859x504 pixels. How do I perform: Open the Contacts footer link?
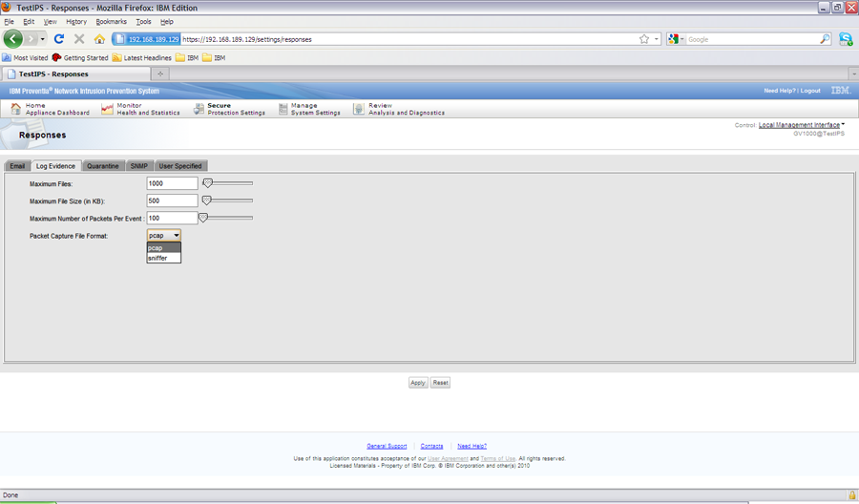click(x=431, y=446)
